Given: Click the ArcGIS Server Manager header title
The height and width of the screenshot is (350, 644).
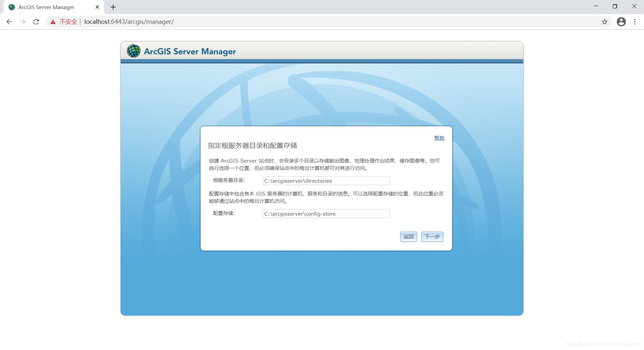Looking at the screenshot, I should [190, 51].
